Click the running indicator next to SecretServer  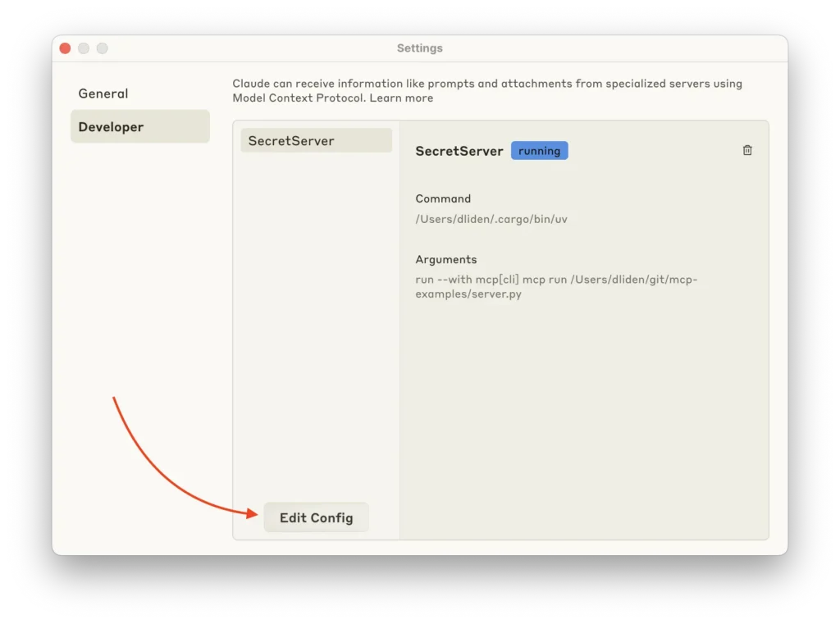pyautogui.click(x=539, y=150)
